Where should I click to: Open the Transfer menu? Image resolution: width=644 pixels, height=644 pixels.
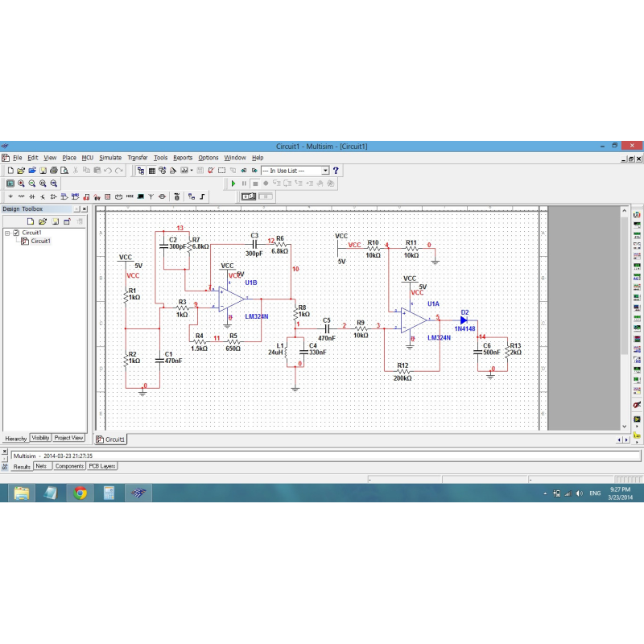[x=137, y=158]
